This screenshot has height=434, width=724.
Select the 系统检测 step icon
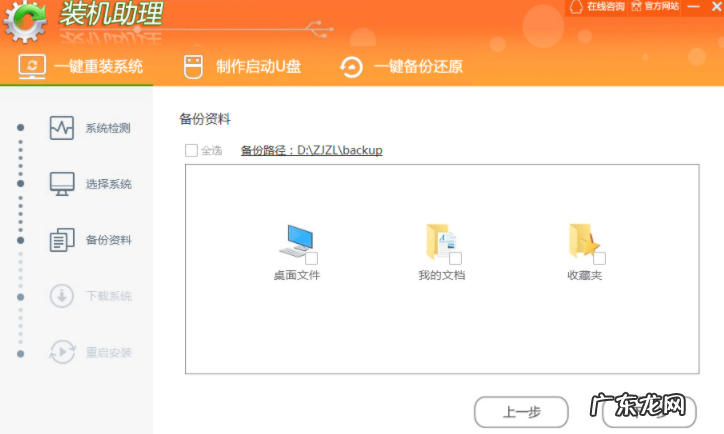[62, 128]
